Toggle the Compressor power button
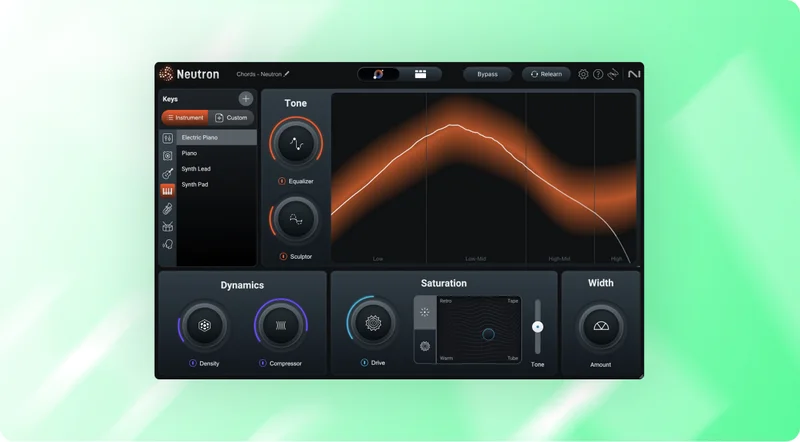This screenshot has height=442, width=800. [x=263, y=363]
